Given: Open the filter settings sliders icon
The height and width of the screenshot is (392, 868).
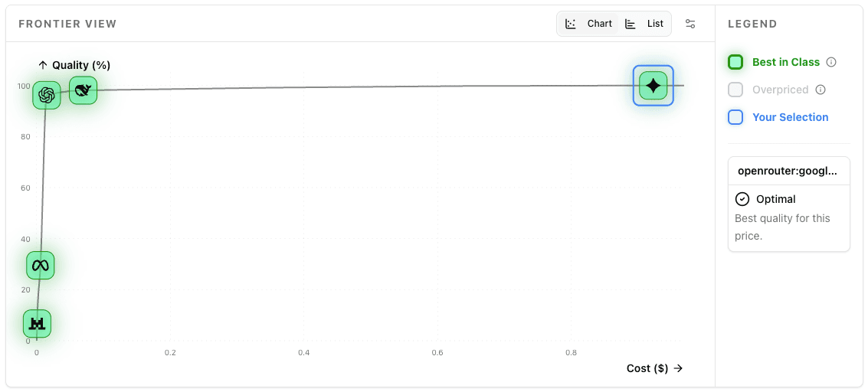Looking at the screenshot, I should (x=690, y=24).
